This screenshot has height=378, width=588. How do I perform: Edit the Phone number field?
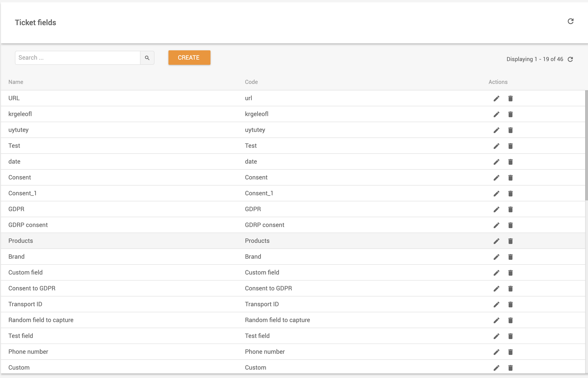point(496,352)
